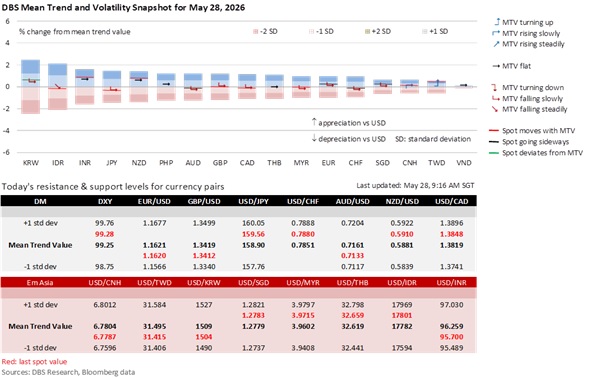Click the MTV turning down legend icon
605x378 pixels.
click(x=494, y=88)
